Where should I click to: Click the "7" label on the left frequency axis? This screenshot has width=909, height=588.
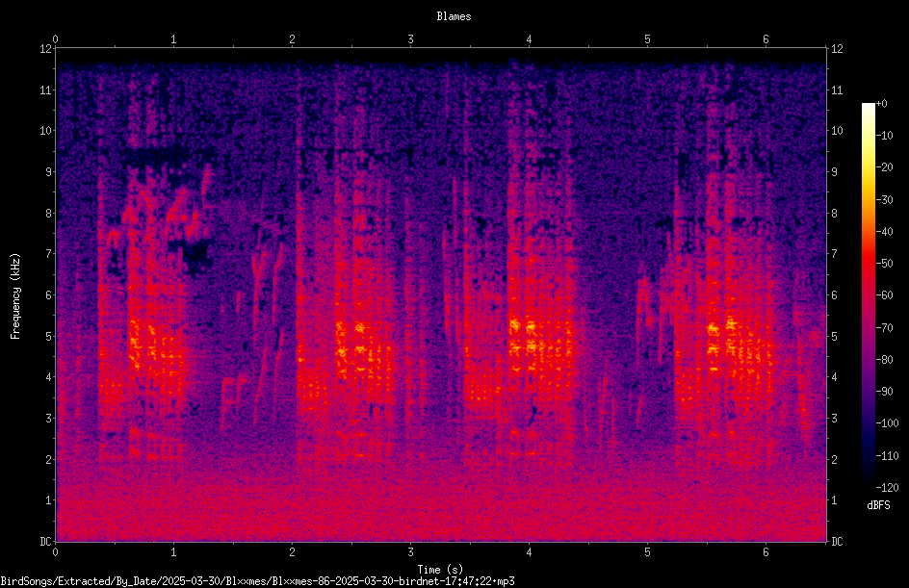click(48, 254)
